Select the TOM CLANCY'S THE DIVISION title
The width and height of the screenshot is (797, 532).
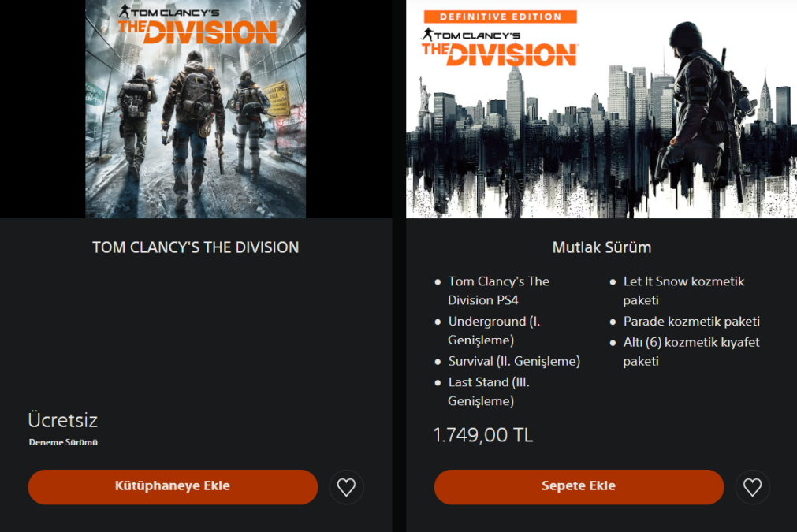[196, 247]
